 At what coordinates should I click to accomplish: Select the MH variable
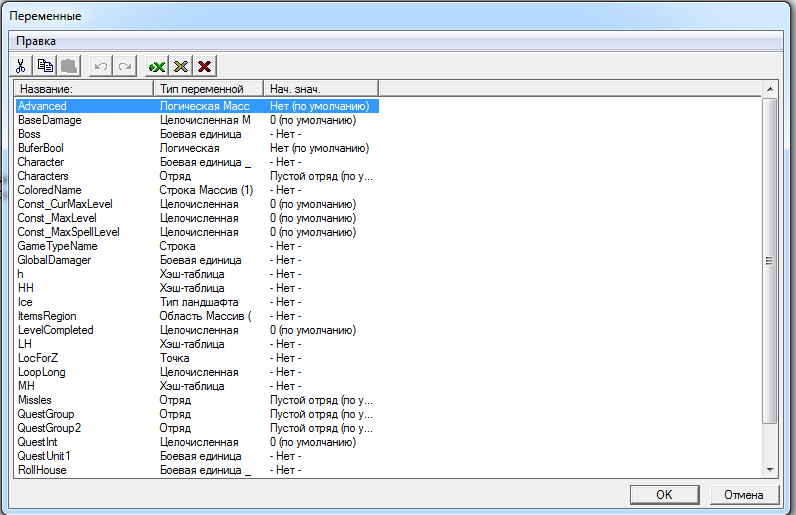(x=26, y=386)
